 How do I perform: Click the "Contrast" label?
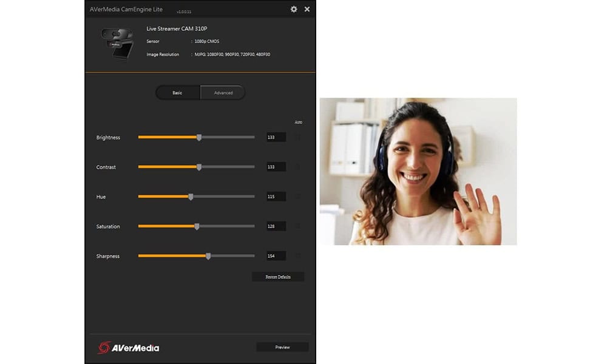(106, 167)
